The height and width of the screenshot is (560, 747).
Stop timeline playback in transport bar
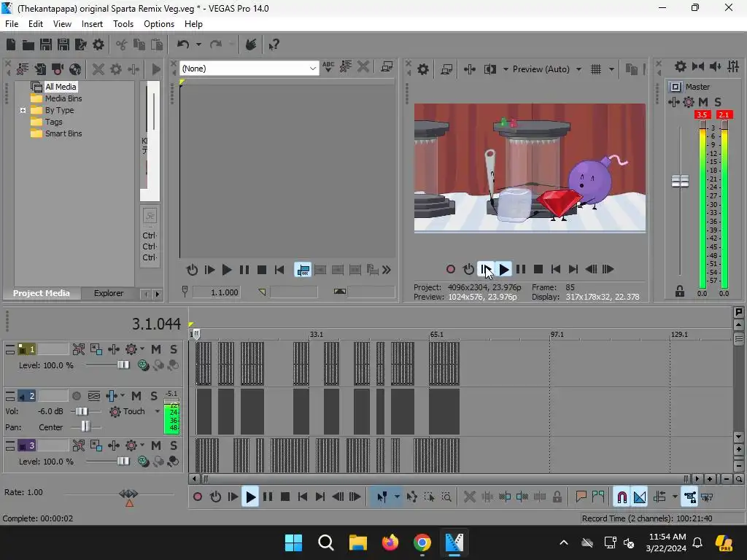tap(285, 497)
